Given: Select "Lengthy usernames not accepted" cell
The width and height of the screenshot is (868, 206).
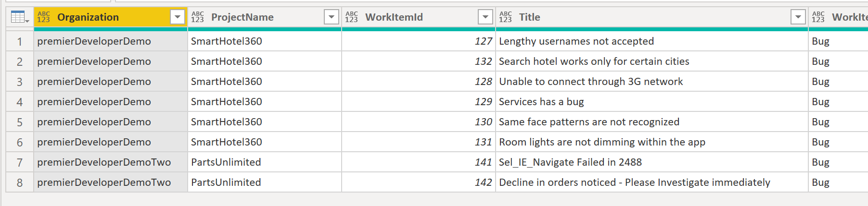Looking at the screenshot, I should (x=576, y=41).
